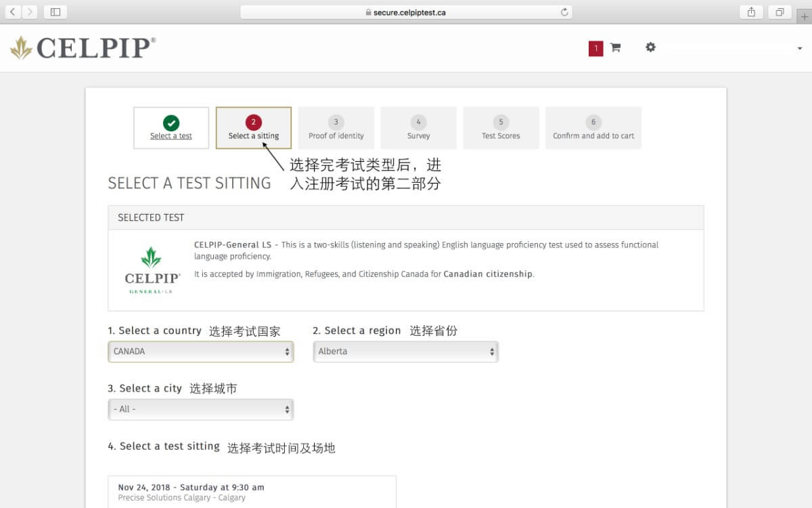Open Safari share button

pos(752,12)
